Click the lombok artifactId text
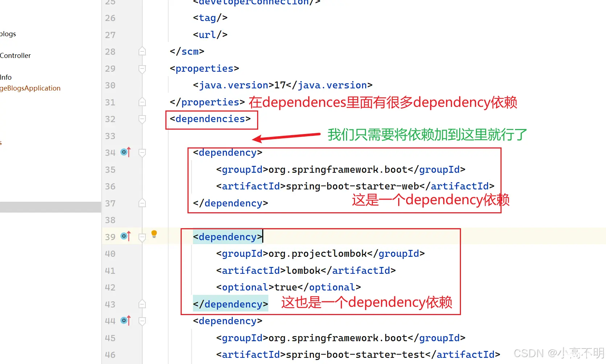The height and width of the screenshot is (364, 606). coord(303,271)
